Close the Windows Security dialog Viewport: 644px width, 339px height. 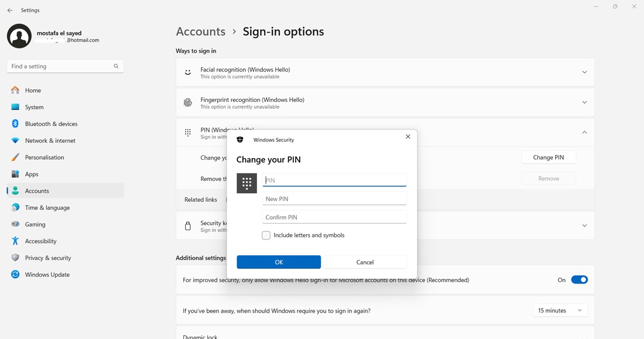[408, 136]
